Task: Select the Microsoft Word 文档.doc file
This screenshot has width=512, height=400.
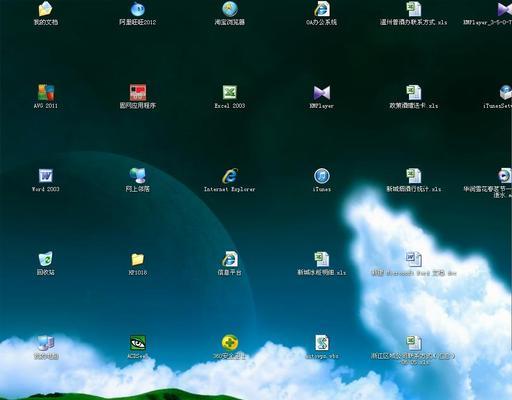Action: pyautogui.click(x=414, y=259)
